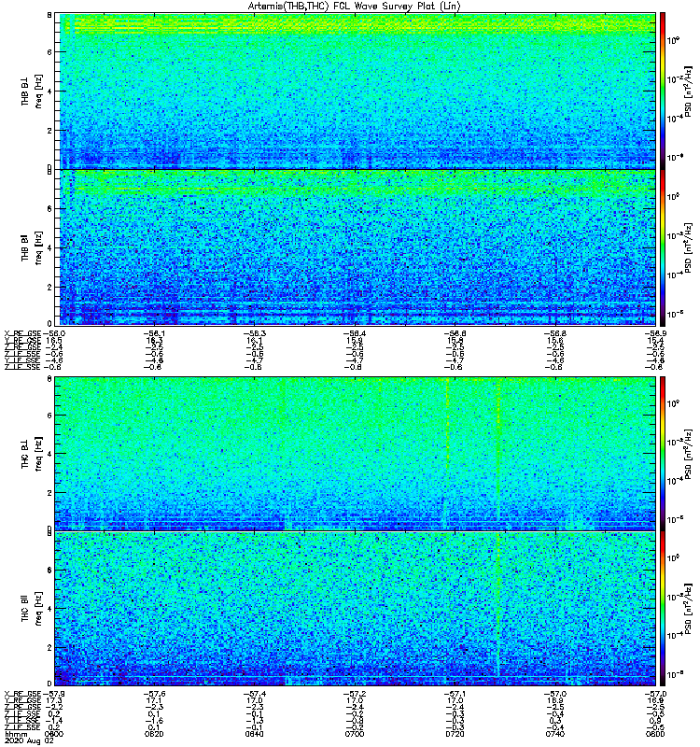Click the second panel's PSD color bar
This screenshot has width=700, height=747.
tap(664, 247)
